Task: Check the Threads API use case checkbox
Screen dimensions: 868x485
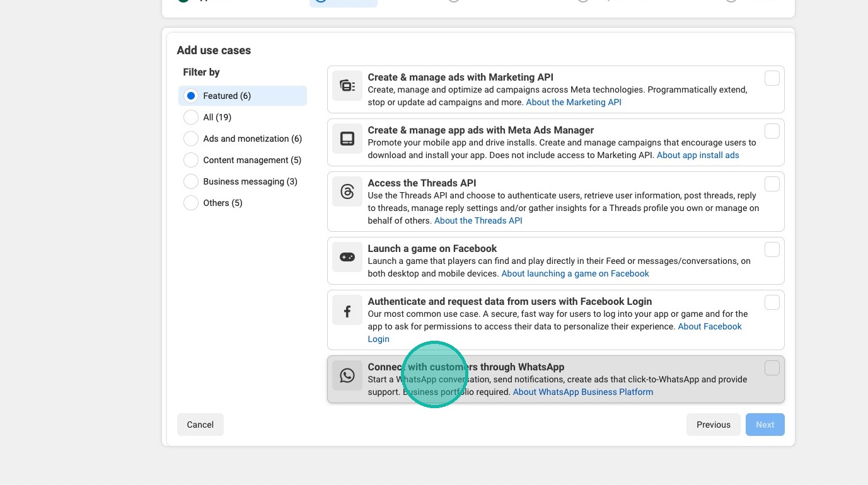Action: (x=772, y=184)
